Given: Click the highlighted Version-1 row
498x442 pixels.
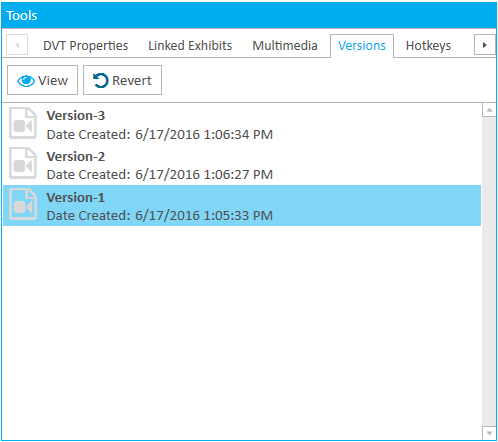Looking at the screenshot, I should tap(242, 206).
